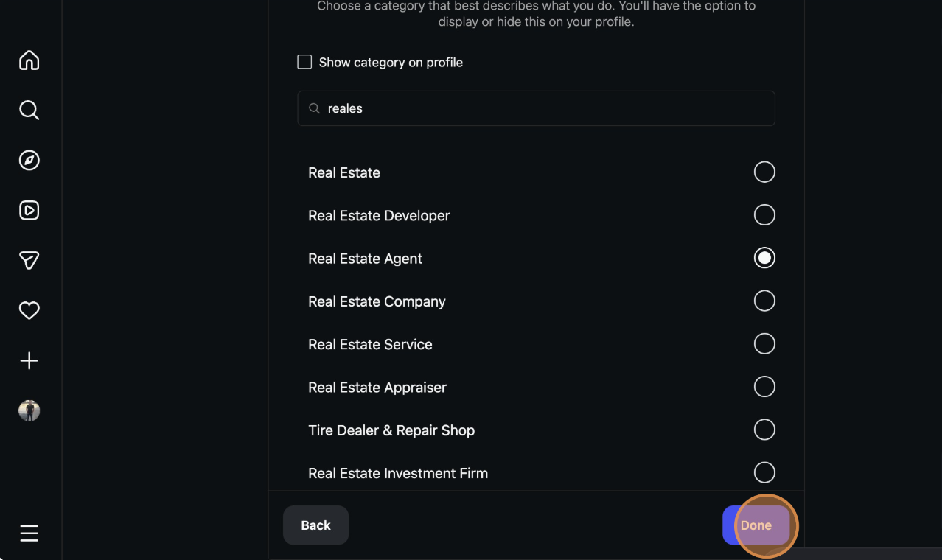Choose Real Estate Appraiser as your category
The height and width of the screenshot is (560, 942).
(764, 386)
